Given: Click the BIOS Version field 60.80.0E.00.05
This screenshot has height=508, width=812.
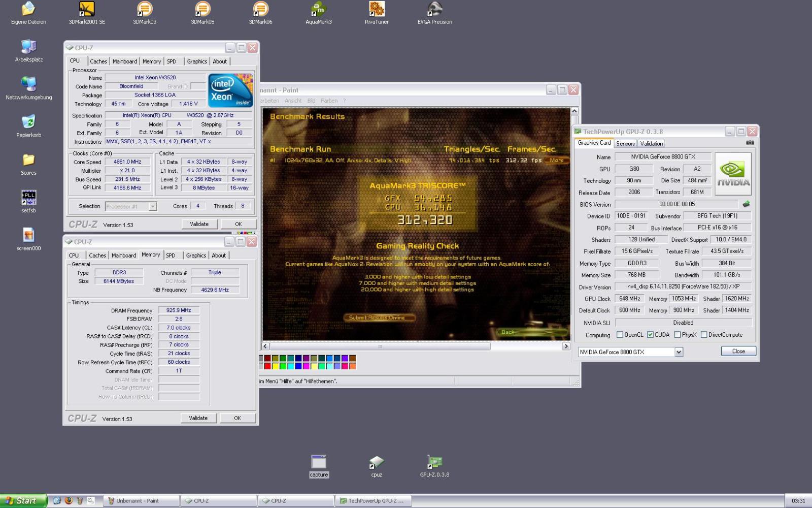Looking at the screenshot, I should click(677, 204).
